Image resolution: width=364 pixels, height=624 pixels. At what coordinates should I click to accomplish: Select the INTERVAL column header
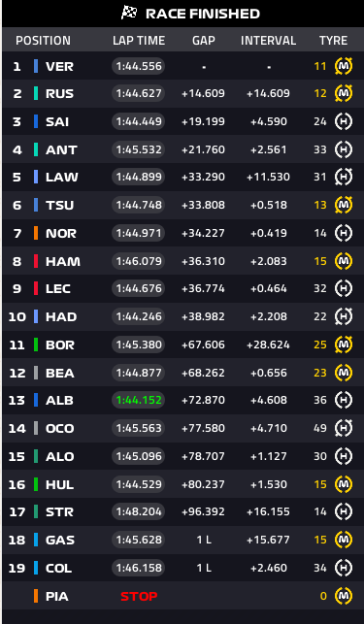click(269, 41)
